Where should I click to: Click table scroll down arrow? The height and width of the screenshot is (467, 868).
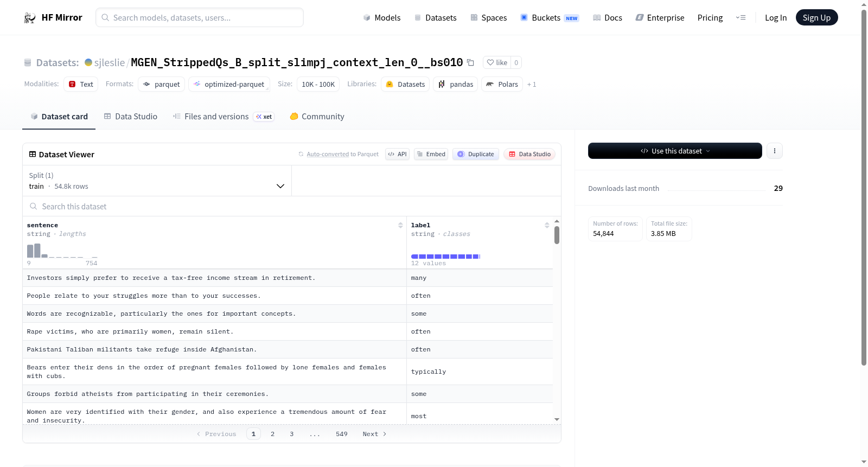tap(557, 419)
